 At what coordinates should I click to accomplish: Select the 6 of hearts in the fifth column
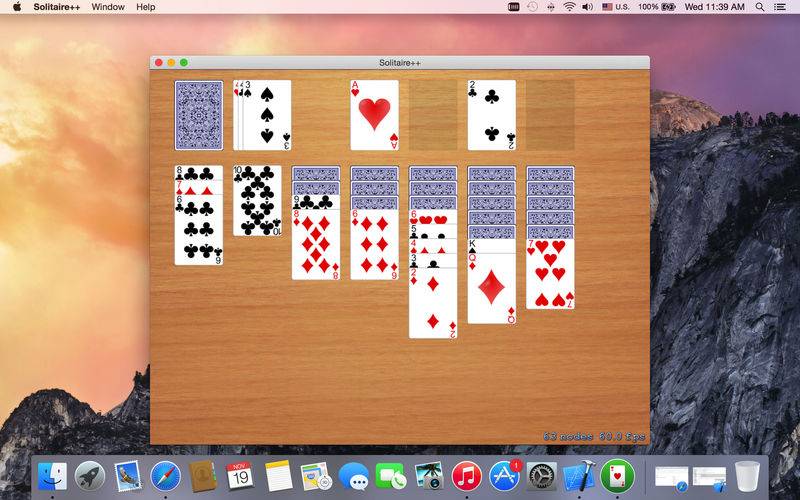click(x=433, y=217)
